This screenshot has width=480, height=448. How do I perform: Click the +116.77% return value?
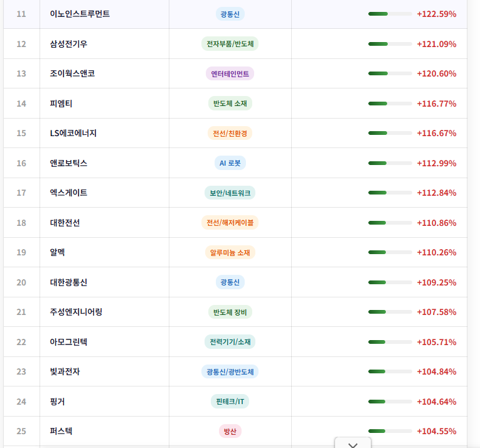[437, 104]
